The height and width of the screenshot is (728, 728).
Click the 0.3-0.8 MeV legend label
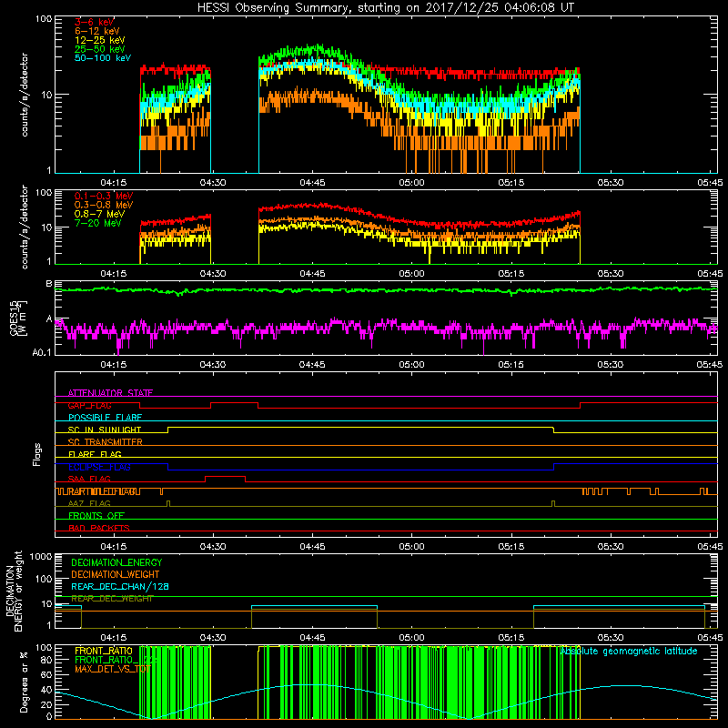tap(104, 205)
